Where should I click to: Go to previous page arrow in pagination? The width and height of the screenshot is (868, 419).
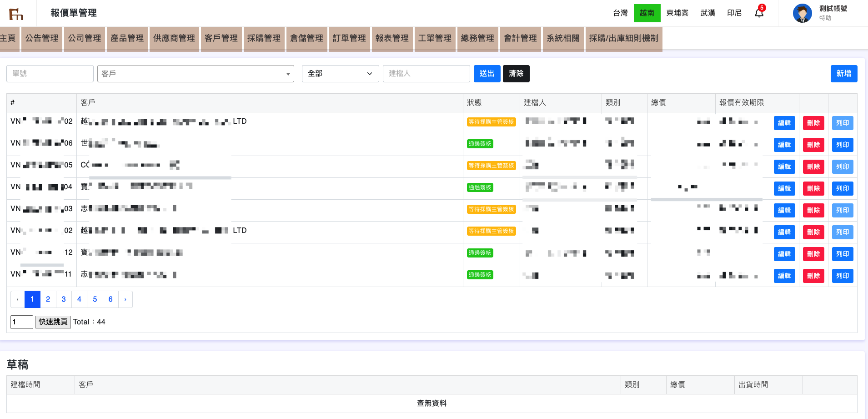coord(18,299)
